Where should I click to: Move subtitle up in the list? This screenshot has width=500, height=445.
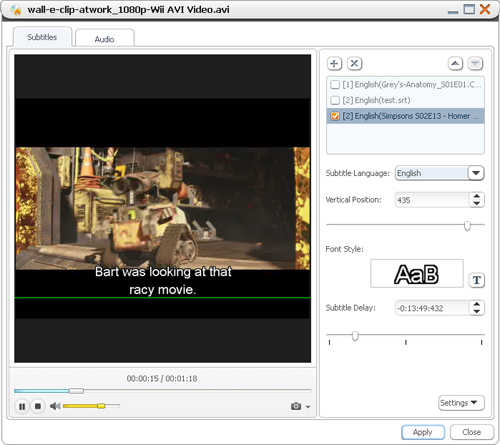[455, 63]
